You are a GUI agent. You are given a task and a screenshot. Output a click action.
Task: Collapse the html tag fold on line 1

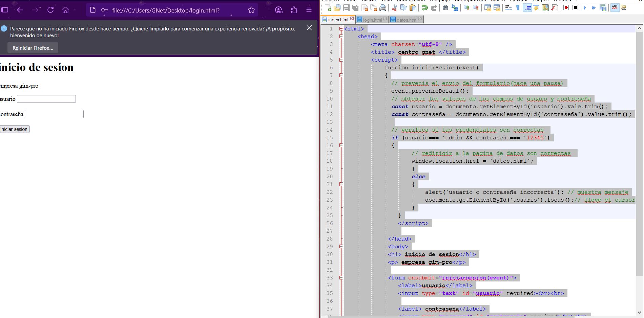tap(341, 29)
